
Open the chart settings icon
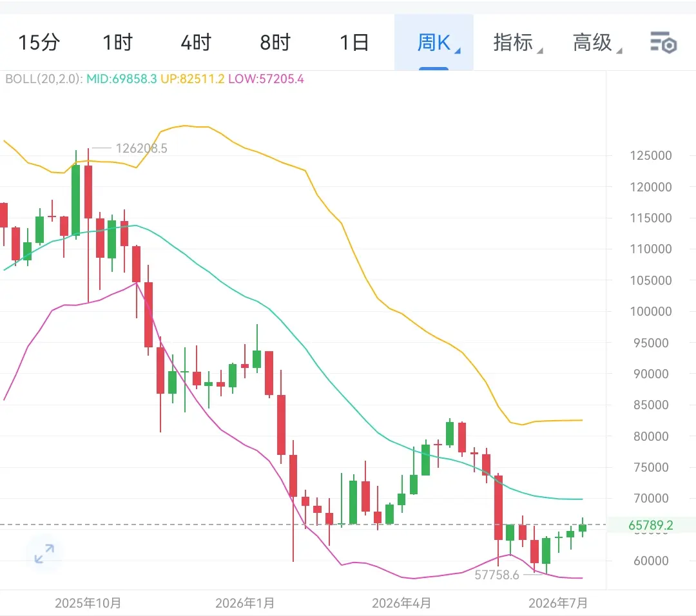[663, 43]
